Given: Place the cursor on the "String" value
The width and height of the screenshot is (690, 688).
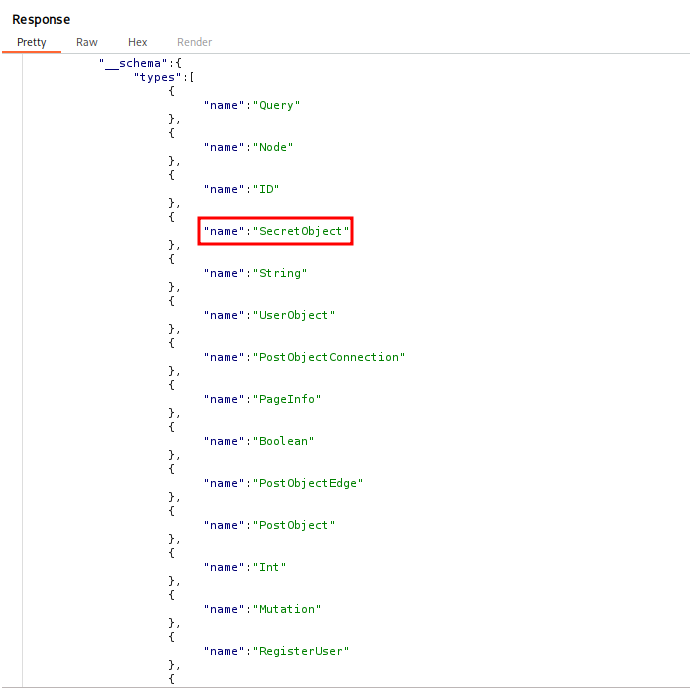Looking at the screenshot, I should 279,273.
